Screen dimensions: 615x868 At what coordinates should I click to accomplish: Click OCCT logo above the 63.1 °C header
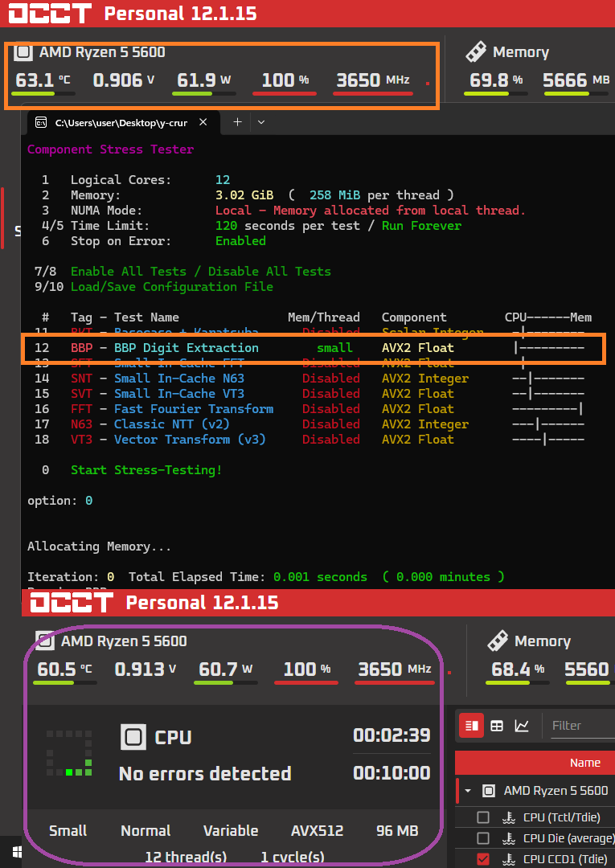coord(50,14)
